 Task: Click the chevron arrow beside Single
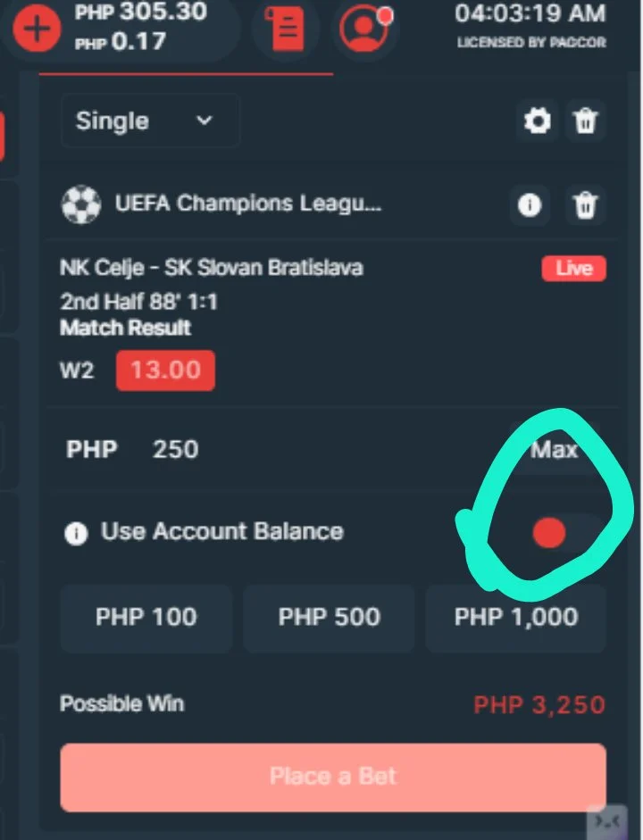click(205, 121)
